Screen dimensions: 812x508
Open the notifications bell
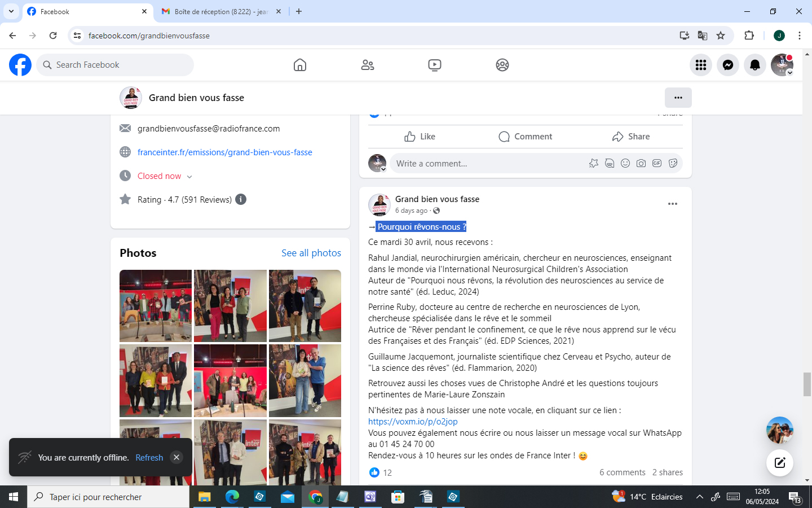click(x=755, y=65)
